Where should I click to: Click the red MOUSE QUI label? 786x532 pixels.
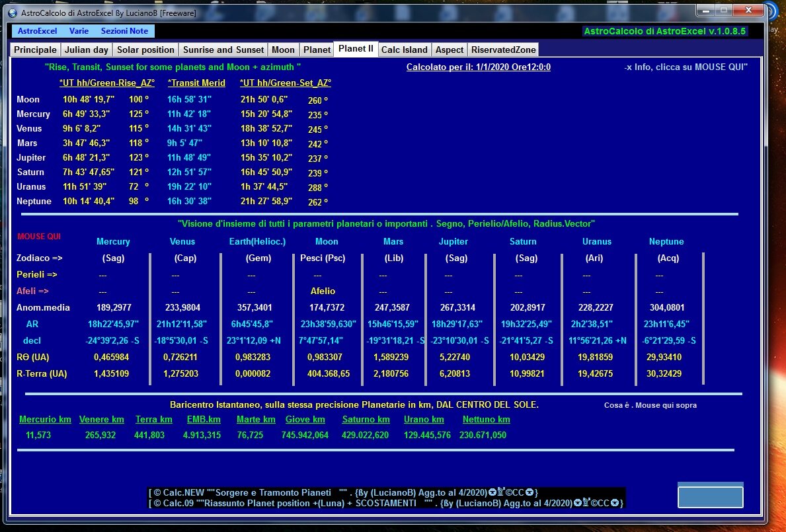point(39,237)
